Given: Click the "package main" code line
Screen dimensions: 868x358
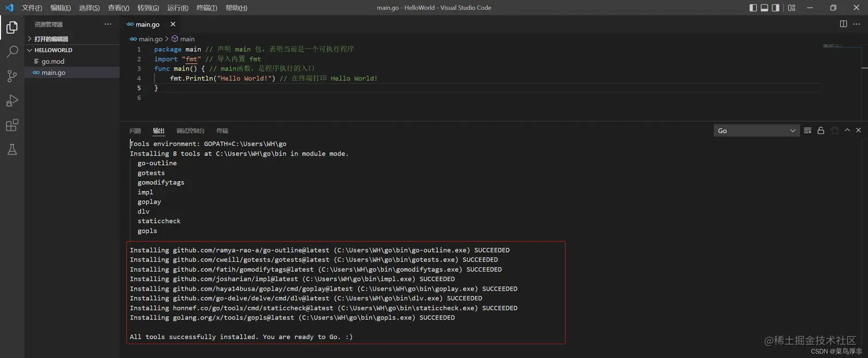Looking at the screenshot, I should click(254, 49).
